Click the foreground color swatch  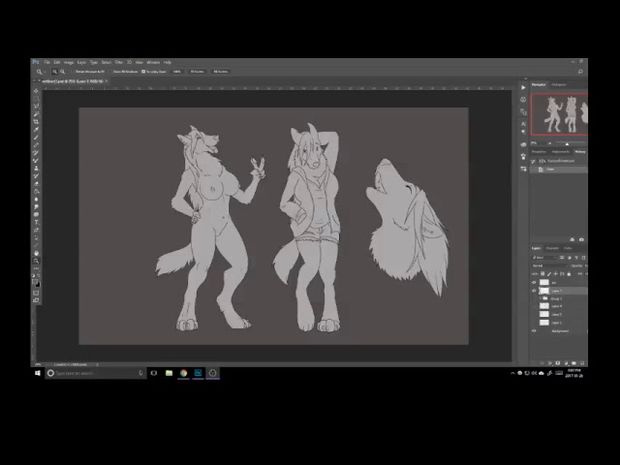pyautogui.click(x=35, y=282)
